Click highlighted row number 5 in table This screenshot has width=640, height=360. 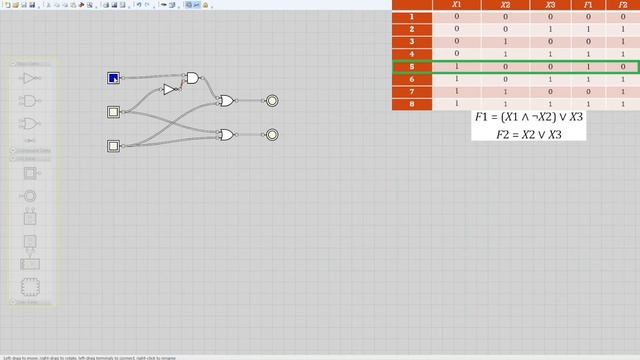click(412, 67)
